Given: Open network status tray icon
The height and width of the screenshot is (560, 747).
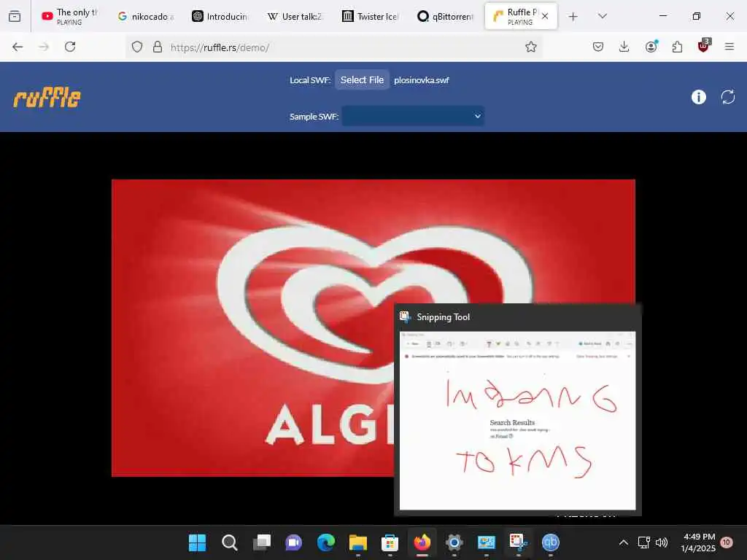Looking at the screenshot, I should (644, 542).
